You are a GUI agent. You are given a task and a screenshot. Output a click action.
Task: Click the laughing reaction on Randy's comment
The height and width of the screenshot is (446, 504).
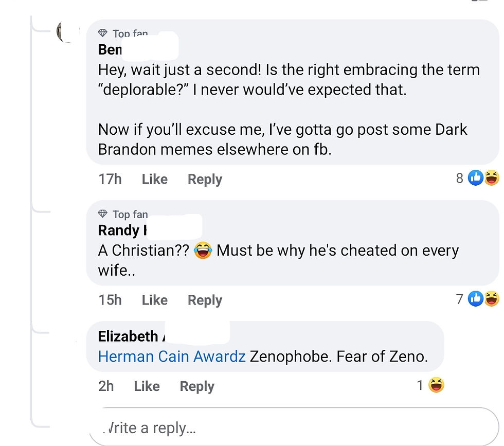(x=491, y=298)
